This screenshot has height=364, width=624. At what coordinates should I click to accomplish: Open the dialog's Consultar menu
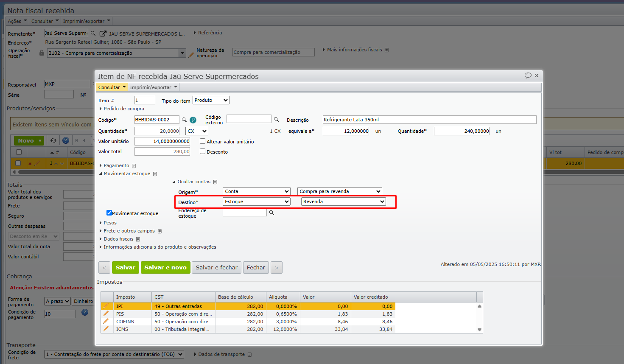click(112, 87)
